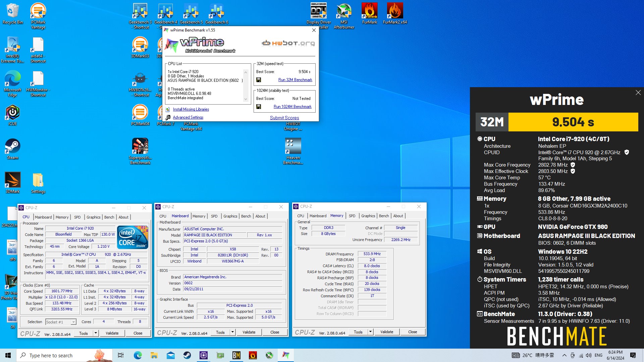
Task: Launch FurMark2 x64 desktop icon
Action: pos(395,13)
